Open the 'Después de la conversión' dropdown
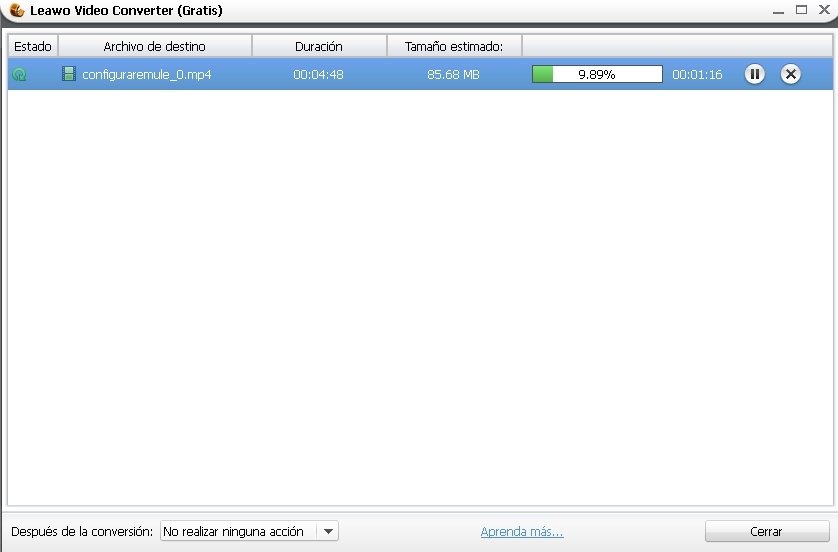838x552 pixels. pos(249,531)
